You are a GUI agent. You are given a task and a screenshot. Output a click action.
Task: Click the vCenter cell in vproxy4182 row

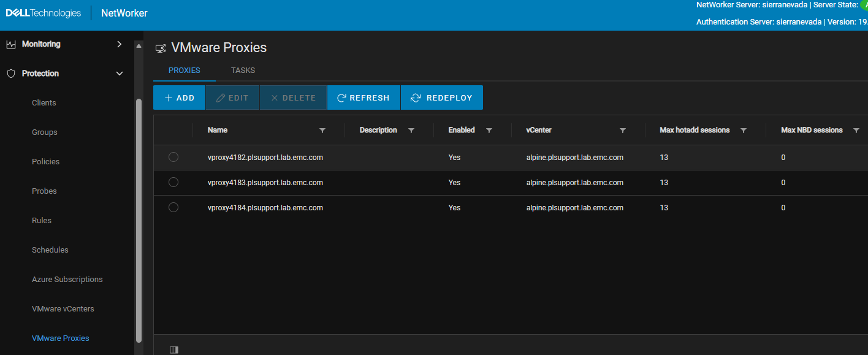575,158
